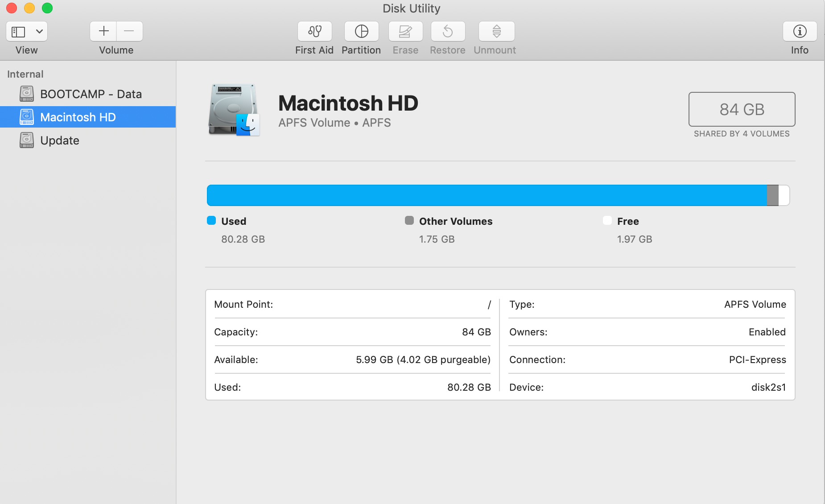Click the Erase toolbar icon
Image resolution: width=825 pixels, height=504 pixels.
coord(405,31)
